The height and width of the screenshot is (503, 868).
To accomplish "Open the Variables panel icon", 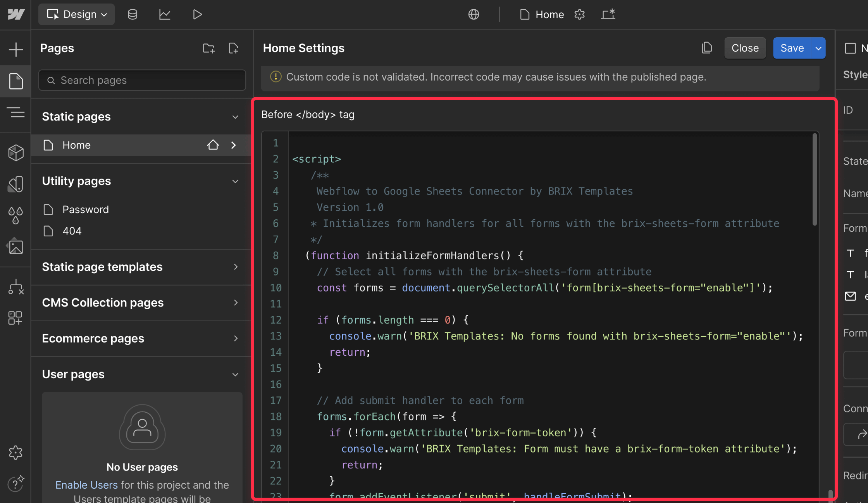I will pos(15,184).
